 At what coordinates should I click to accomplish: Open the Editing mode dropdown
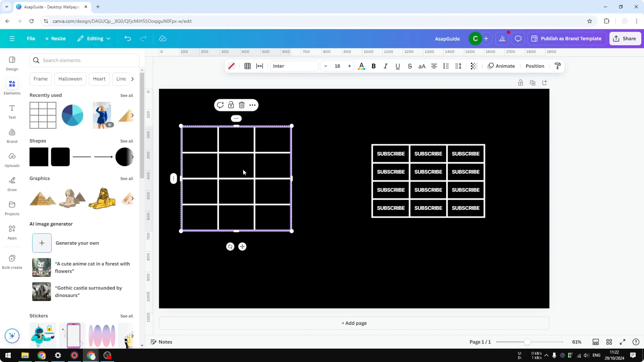pos(94,38)
